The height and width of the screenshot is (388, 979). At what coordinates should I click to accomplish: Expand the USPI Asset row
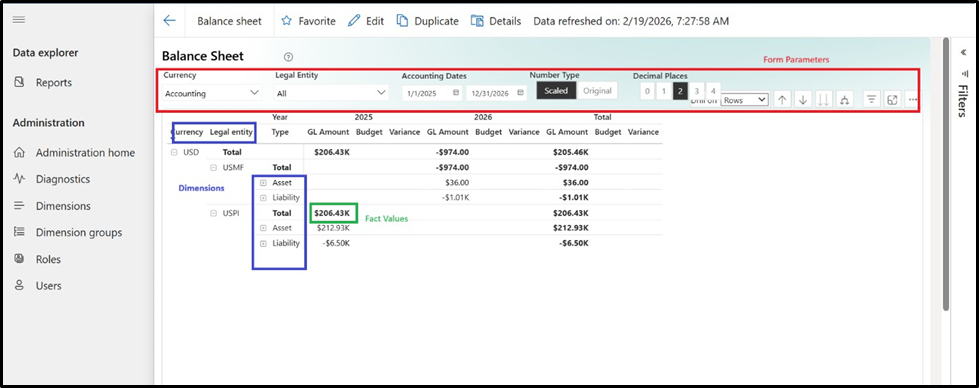coord(263,228)
